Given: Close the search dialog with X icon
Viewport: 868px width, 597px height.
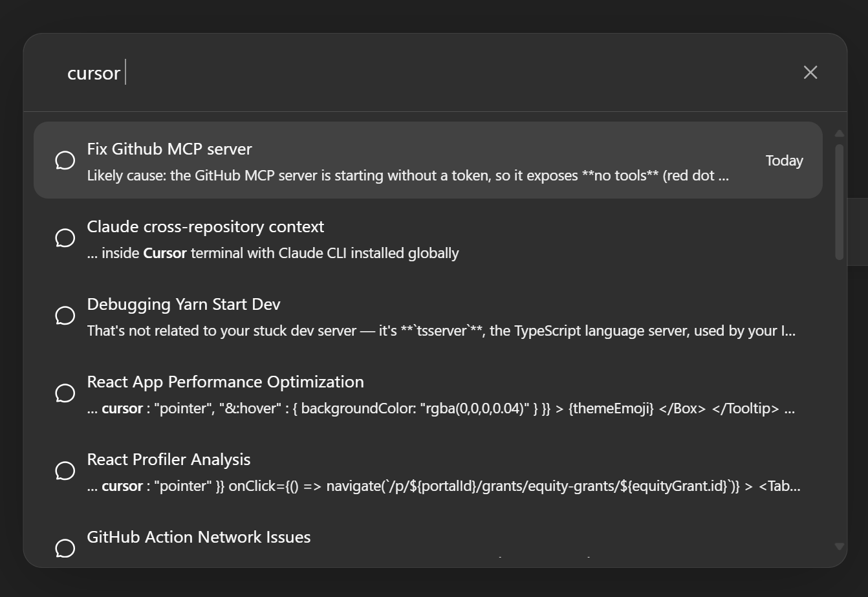Looking at the screenshot, I should (810, 72).
